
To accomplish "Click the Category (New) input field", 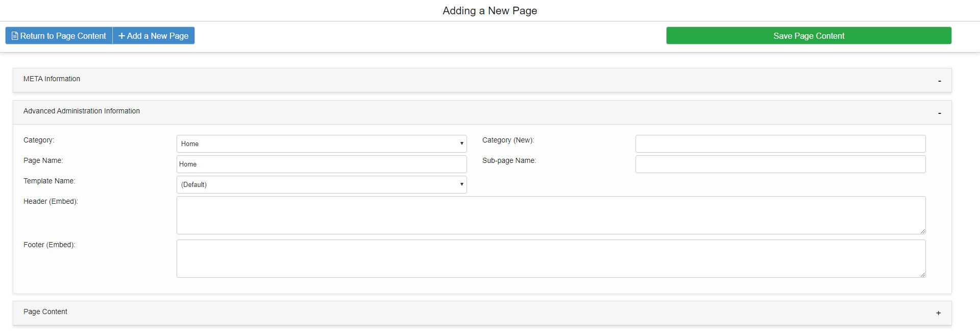I will [x=780, y=144].
